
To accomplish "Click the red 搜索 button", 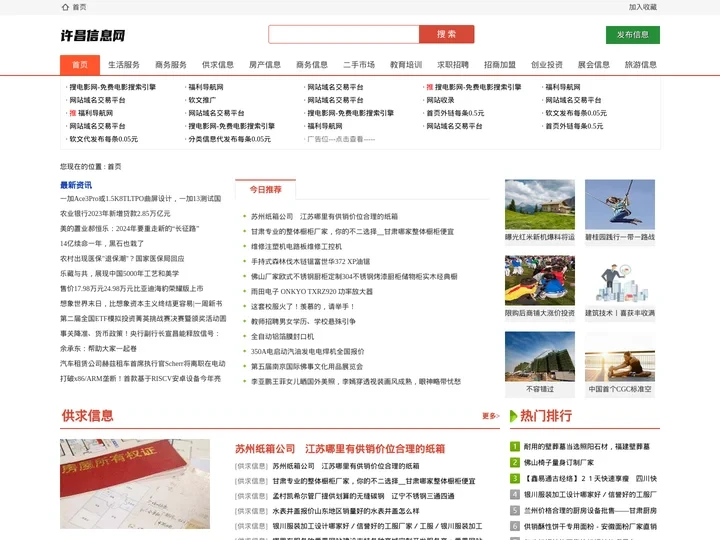I will point(446,34).
